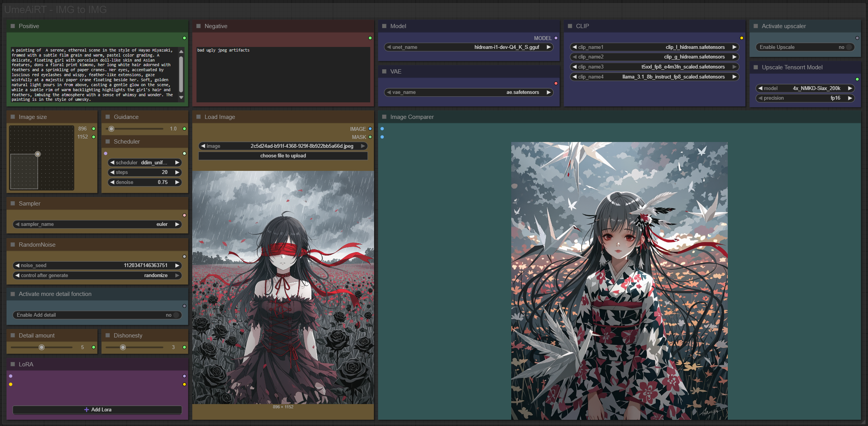
Task: Click the negative prompt text field
Action: coord(283,75)
